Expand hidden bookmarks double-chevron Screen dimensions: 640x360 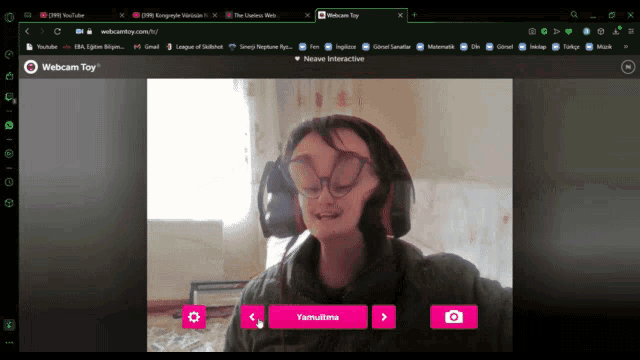tap(626, 47)
